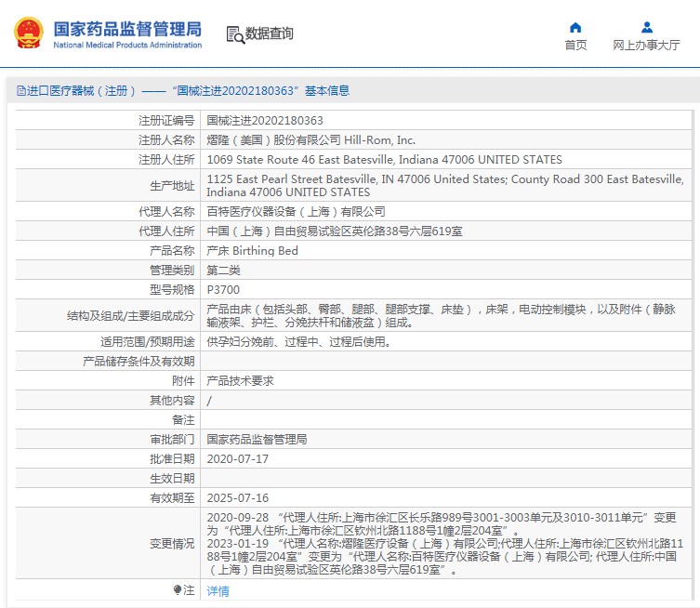Screen dimensions: 700x608
Task: Select the 2023-01-19 change record text
Action: point(445,557)
